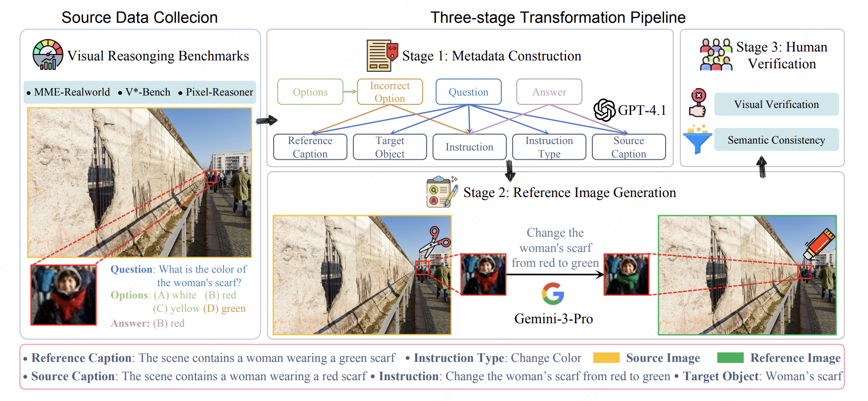Click the Source Caption sentence in the legend
This screenshot has height=401, width=868.
pos(199,376)
